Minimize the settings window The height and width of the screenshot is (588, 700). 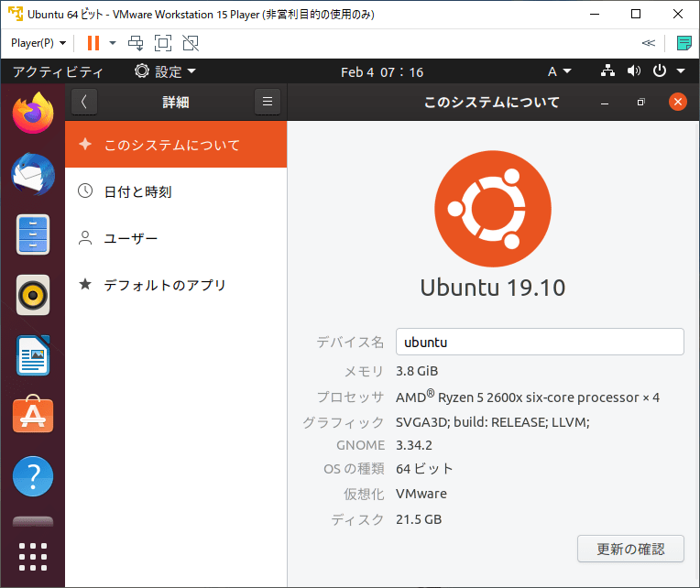(x=605, y=103)
